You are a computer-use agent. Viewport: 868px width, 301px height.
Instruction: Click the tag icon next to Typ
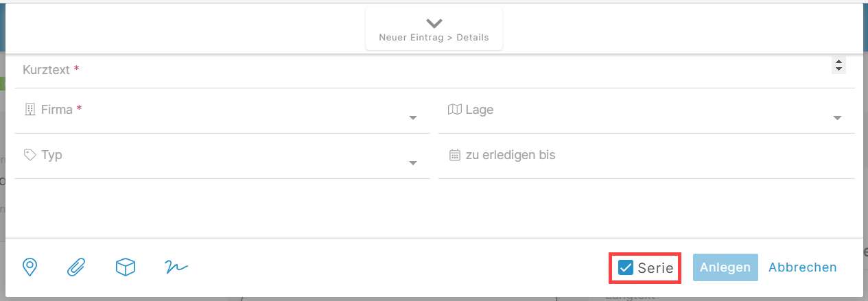pos(30,155)
